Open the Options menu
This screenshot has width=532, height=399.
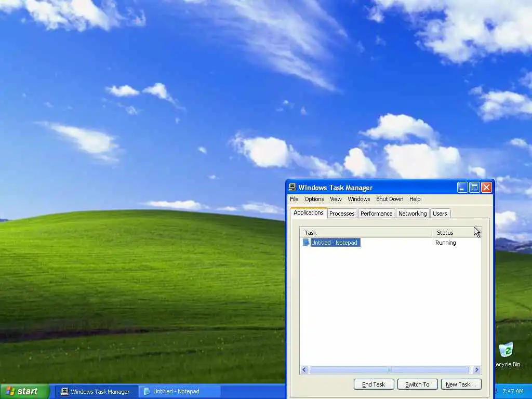[314, 199]
